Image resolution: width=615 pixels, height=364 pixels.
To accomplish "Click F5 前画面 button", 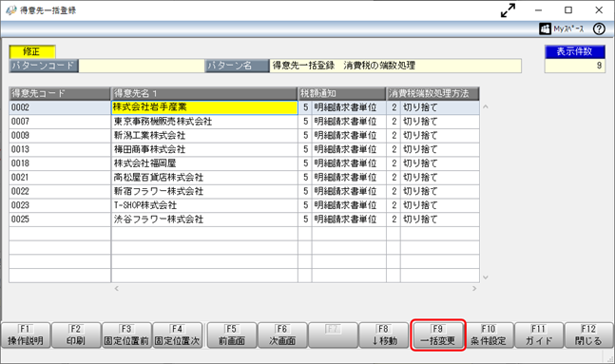I will point(231,335).
